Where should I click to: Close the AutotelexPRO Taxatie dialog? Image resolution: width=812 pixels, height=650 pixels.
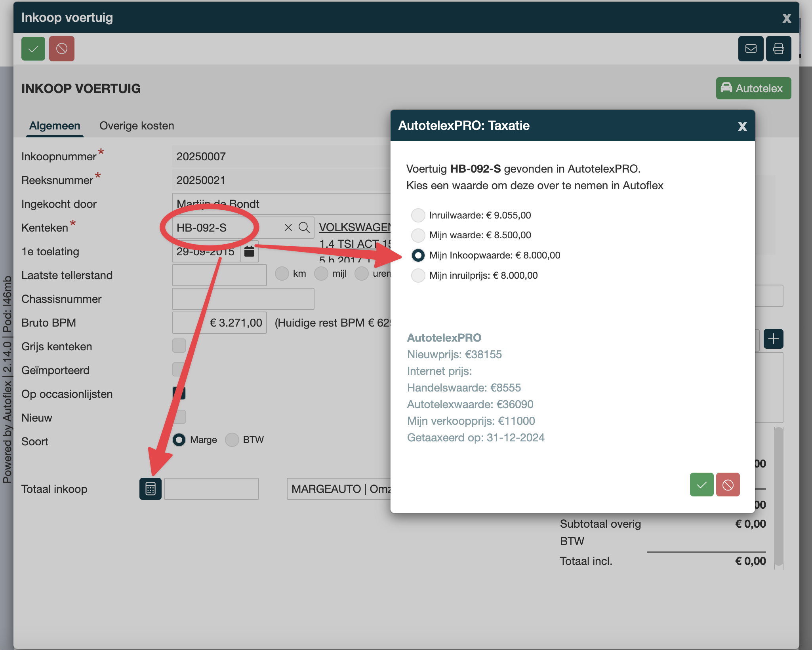pyautogui.click(x=742, y=126)
